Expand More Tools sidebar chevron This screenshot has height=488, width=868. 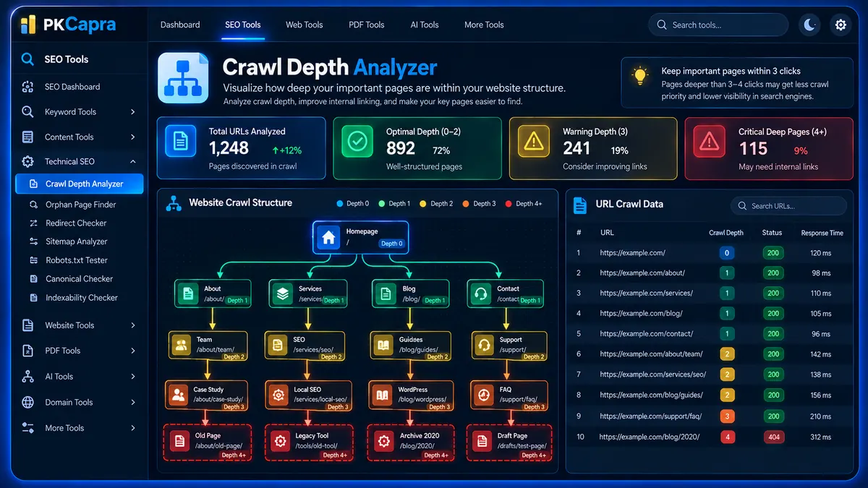[x=133, y=428]
